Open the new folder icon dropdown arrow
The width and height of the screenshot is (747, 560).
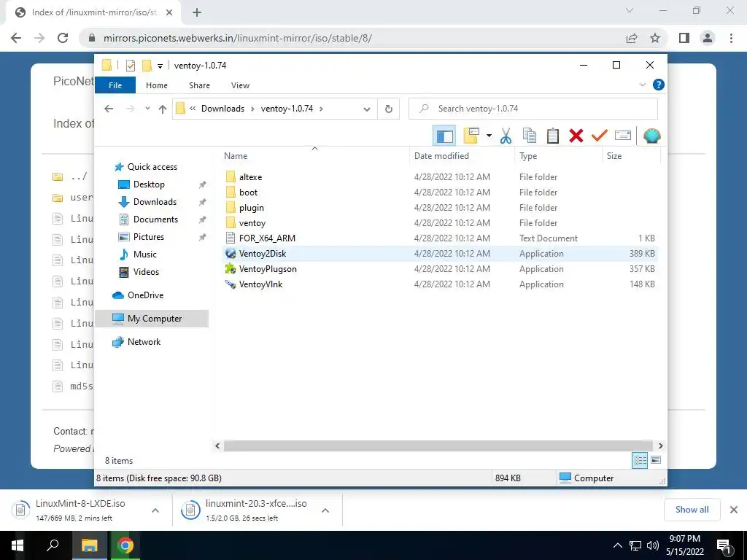(489, 136)
